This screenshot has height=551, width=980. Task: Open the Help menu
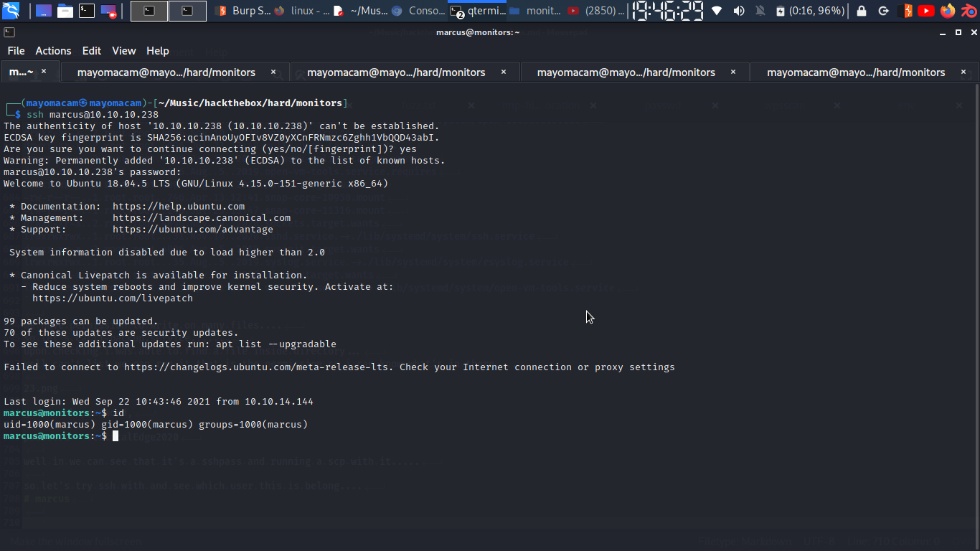[158, 51]
